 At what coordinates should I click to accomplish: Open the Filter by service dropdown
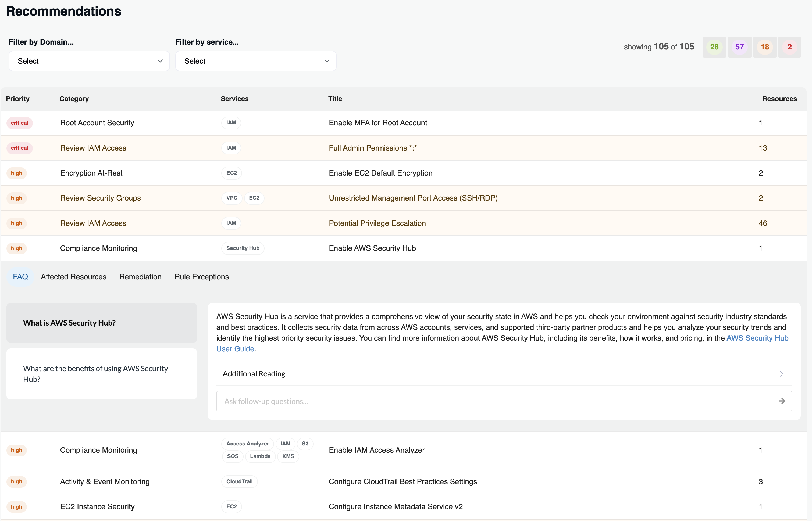(256, 61)
